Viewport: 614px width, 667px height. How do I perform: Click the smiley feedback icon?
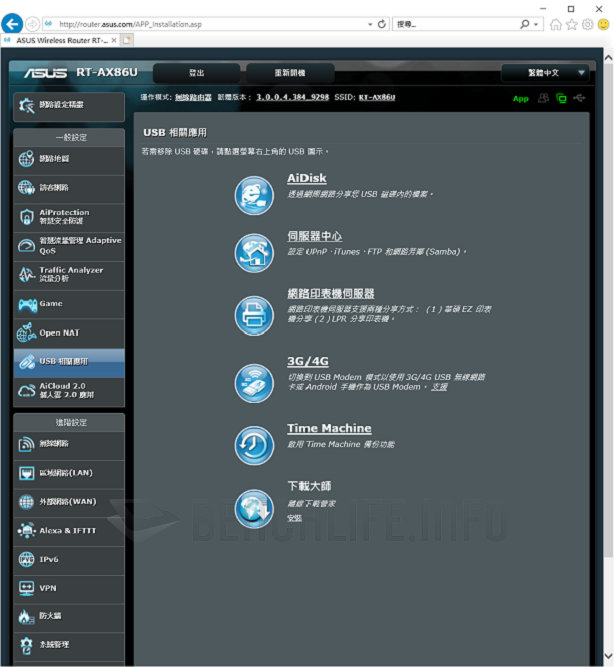[603, 24]
